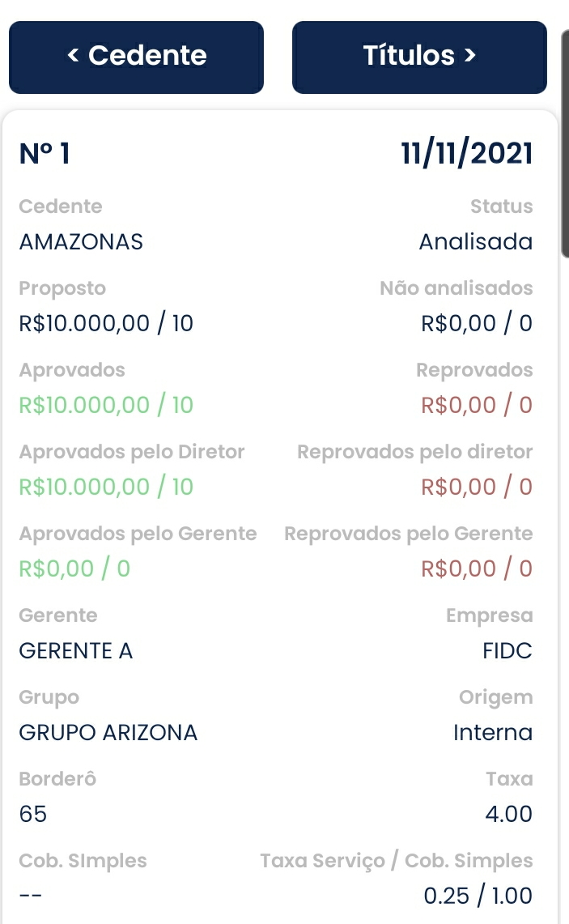Screen dimensions: 569x924
Task: Select the Proposto amount R$10.000,00 / 10
Action: (106, 322)
